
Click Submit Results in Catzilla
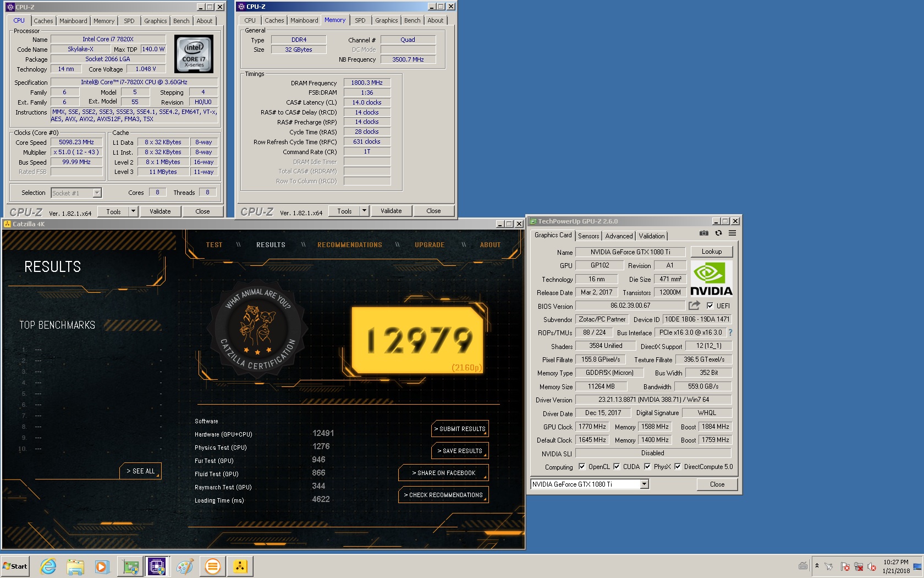[x=460, y=429]
